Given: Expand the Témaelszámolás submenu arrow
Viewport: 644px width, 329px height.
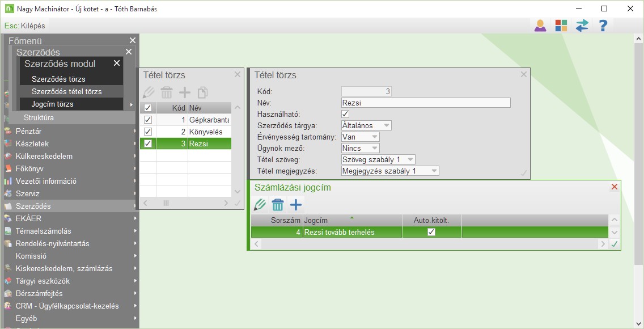Looking at the screenshot, I should (x=135, y=231).
